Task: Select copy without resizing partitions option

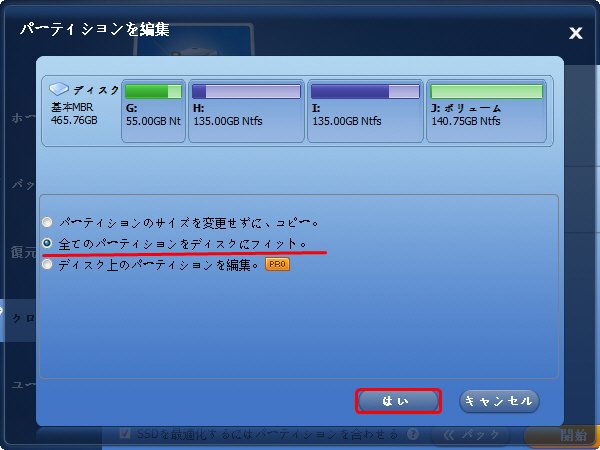Action: pos(47,222)
